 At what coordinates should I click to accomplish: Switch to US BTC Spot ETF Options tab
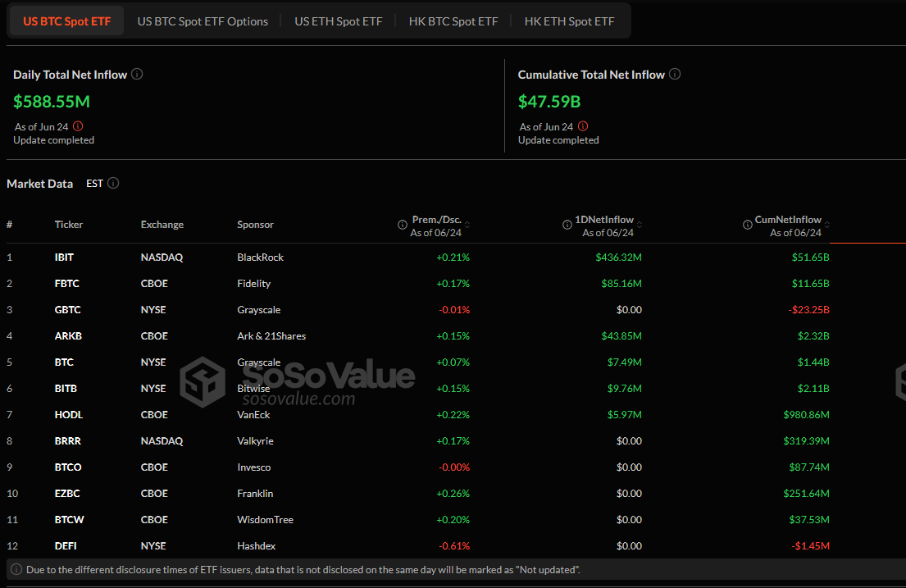(203, 21)
